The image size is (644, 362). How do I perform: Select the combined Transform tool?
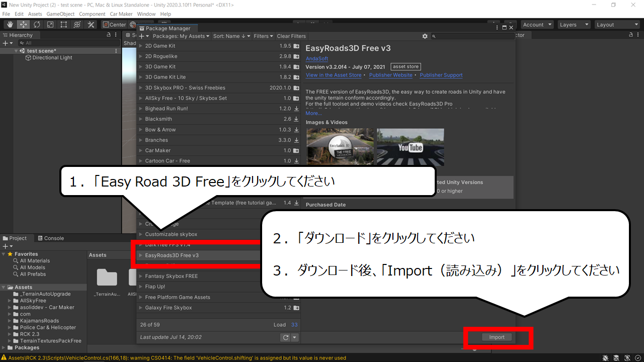pyautogui.click(x=77, y=25)
